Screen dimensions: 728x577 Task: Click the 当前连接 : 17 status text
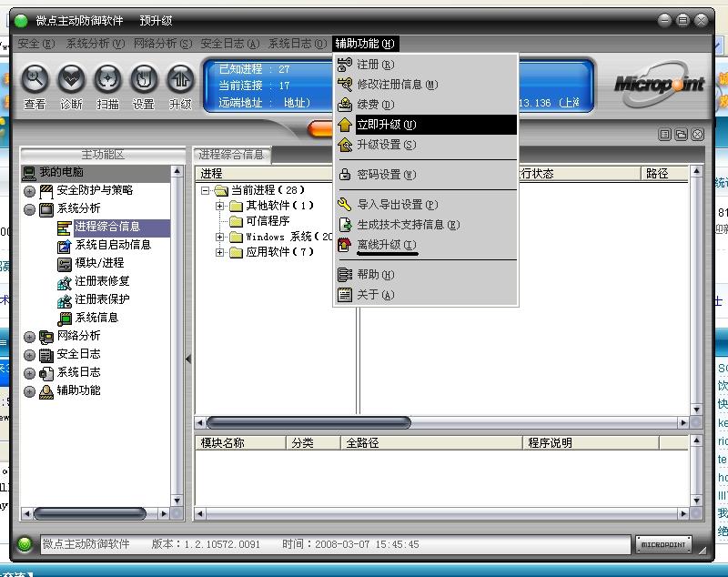(254, 86)
